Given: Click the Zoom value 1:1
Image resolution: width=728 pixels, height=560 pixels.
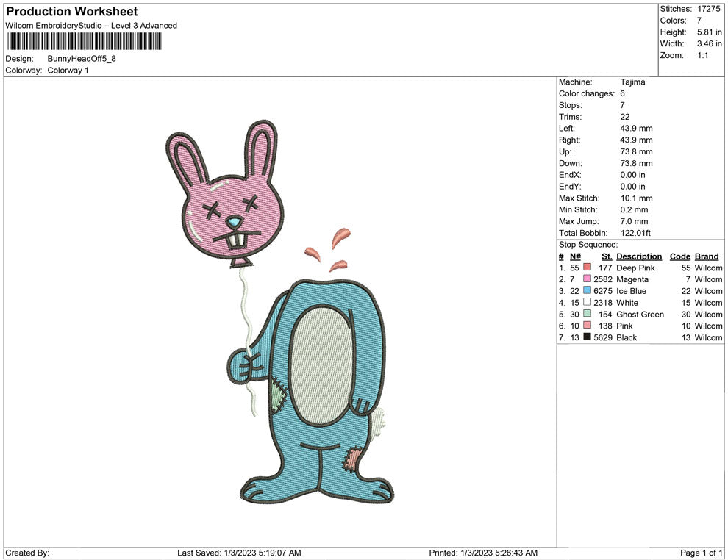Looking at the screenshot, I should 702,55.
